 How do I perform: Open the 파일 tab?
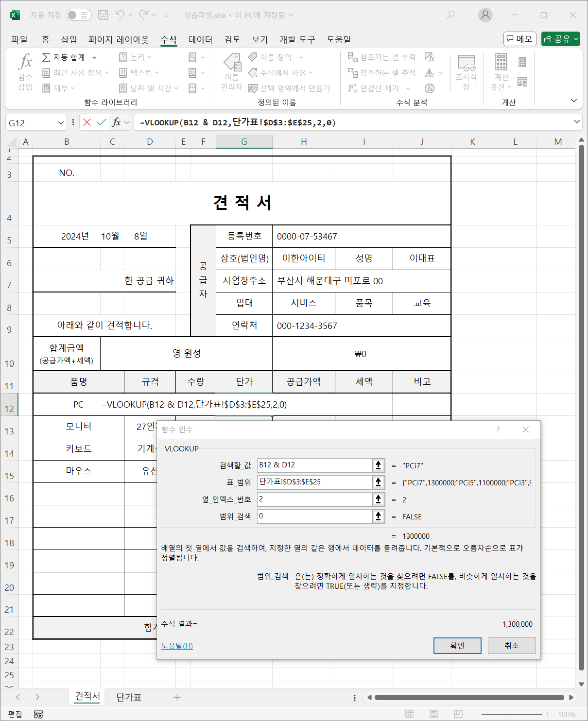(19, 39)
